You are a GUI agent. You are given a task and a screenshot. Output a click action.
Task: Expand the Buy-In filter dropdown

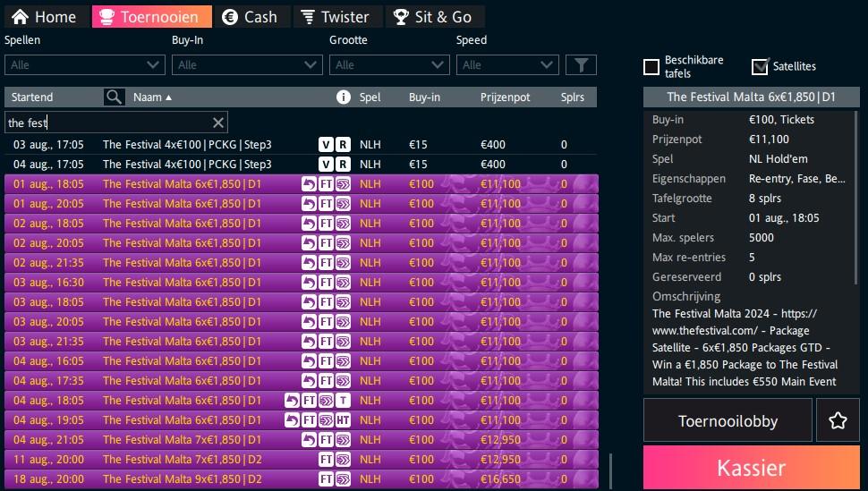[247, 64]
